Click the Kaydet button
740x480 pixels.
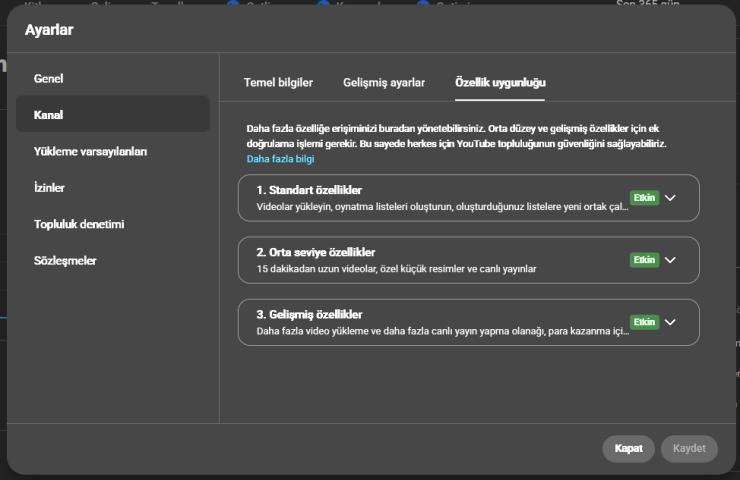tap(689, 449)
